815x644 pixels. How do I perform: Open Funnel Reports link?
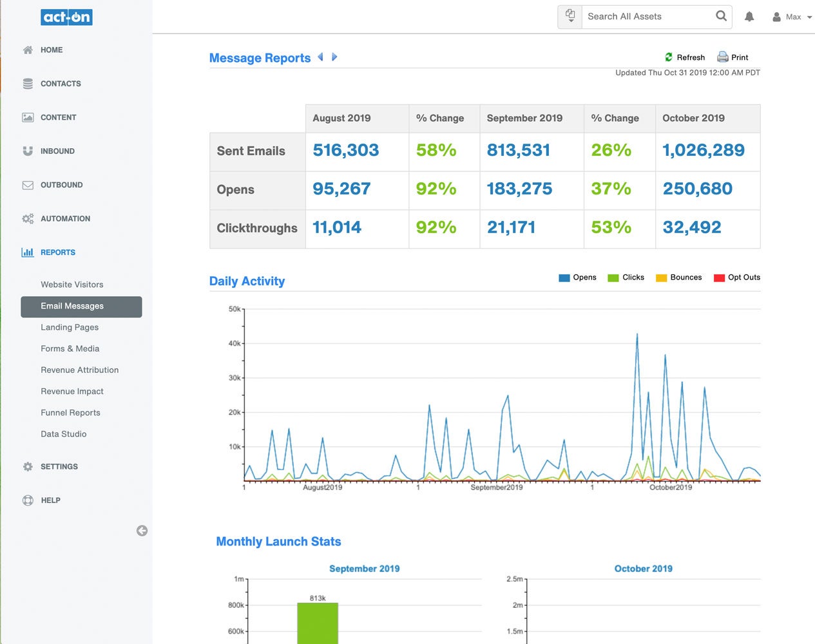coord(70,413)
